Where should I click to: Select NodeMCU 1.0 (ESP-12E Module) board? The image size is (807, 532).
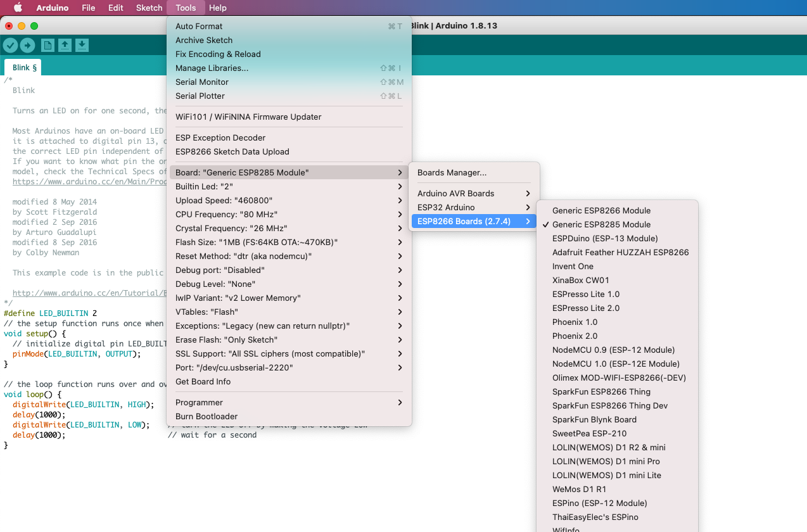(617, 364)
